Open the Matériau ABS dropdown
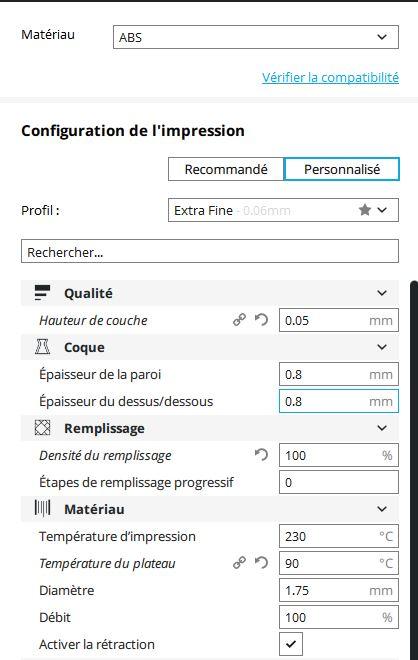The image size is (418, 660). 256,37
